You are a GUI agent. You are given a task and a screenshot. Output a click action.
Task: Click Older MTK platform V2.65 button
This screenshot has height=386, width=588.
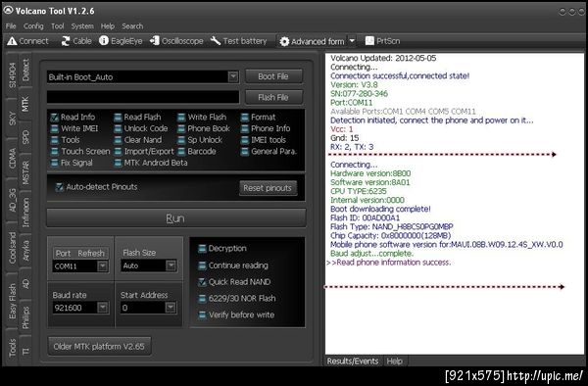tap(99, 346)
